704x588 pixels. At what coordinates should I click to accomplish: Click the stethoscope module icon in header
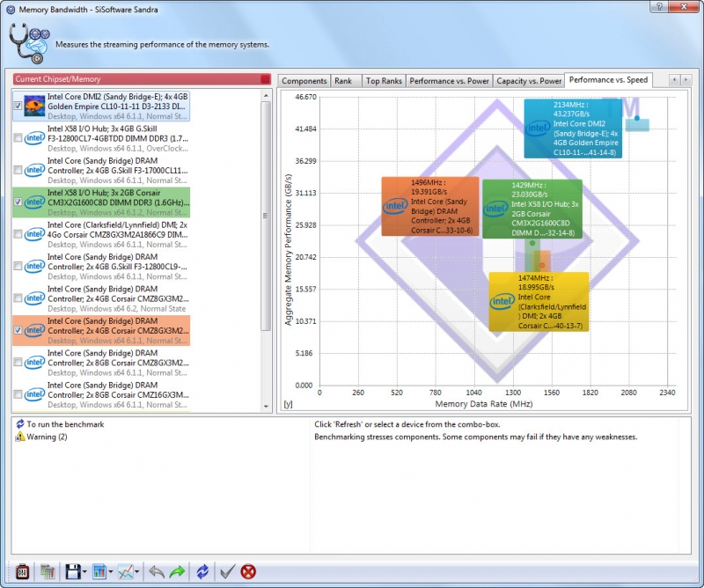[x=29, y=44]
